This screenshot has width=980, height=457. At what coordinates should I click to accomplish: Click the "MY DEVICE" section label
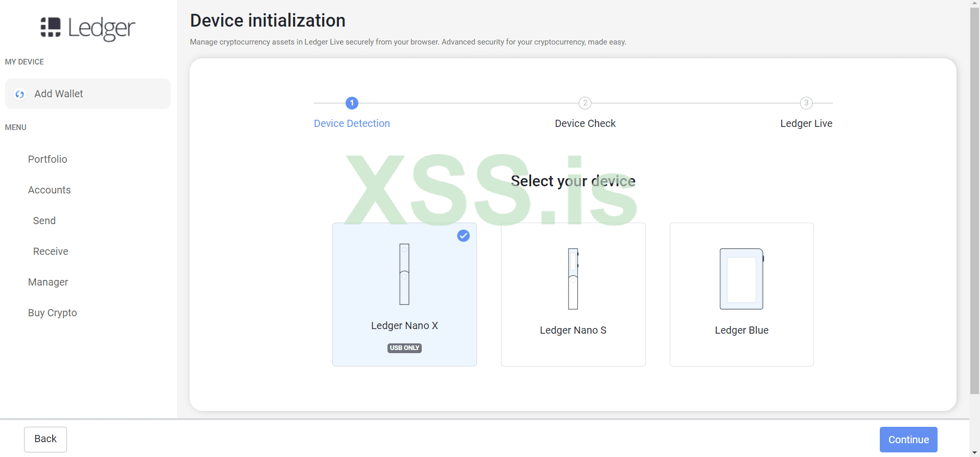click(25, 62)
